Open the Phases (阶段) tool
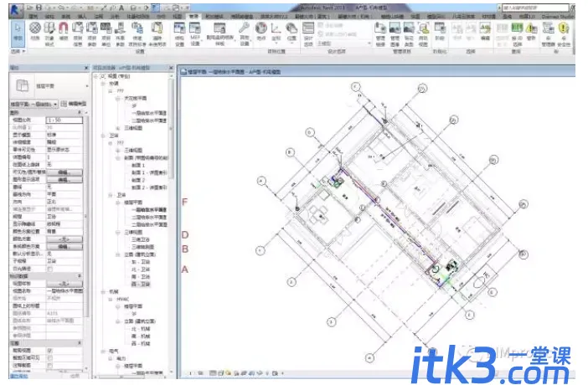Viewport: 588px width, 385px height. pyautogui.click(x=440, y=31)
